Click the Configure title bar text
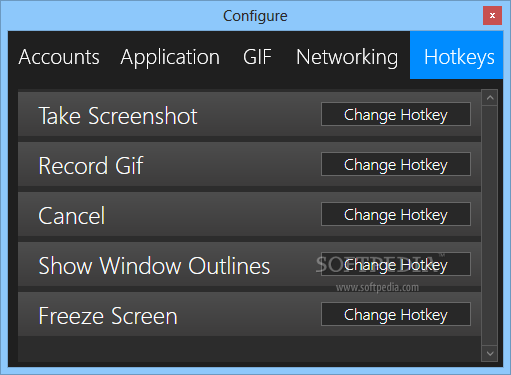Viewport: 511px width, 375px height. coord(255,16)
